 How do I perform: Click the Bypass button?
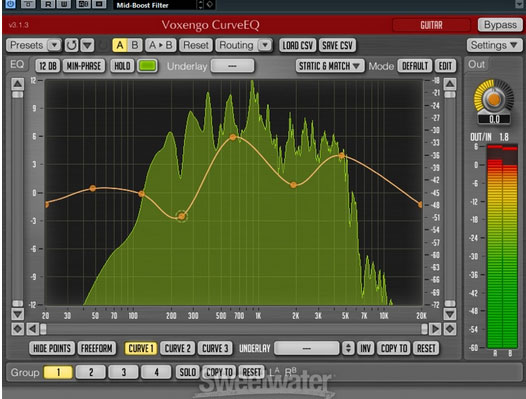point(500,25)
